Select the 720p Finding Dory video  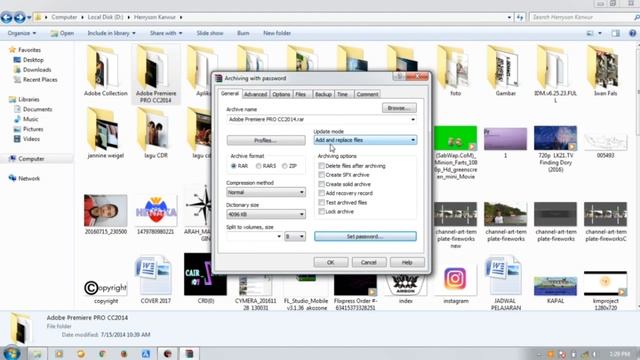(555, 149)
